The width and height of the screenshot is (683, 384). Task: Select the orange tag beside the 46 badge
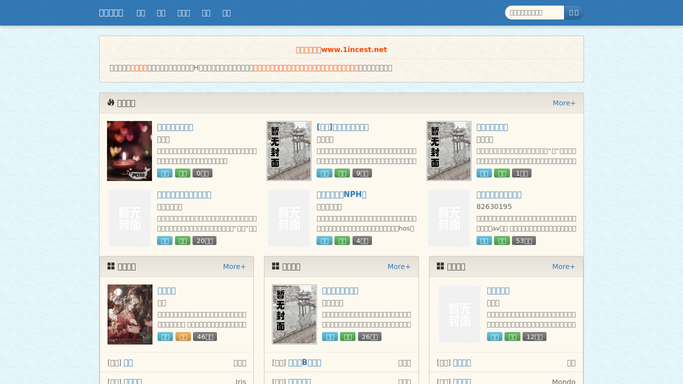[x=183, y=337]
